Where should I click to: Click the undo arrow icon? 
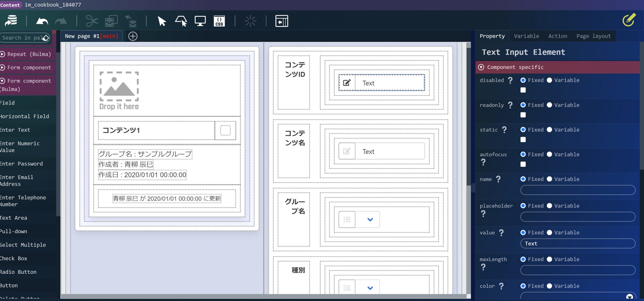42,21
